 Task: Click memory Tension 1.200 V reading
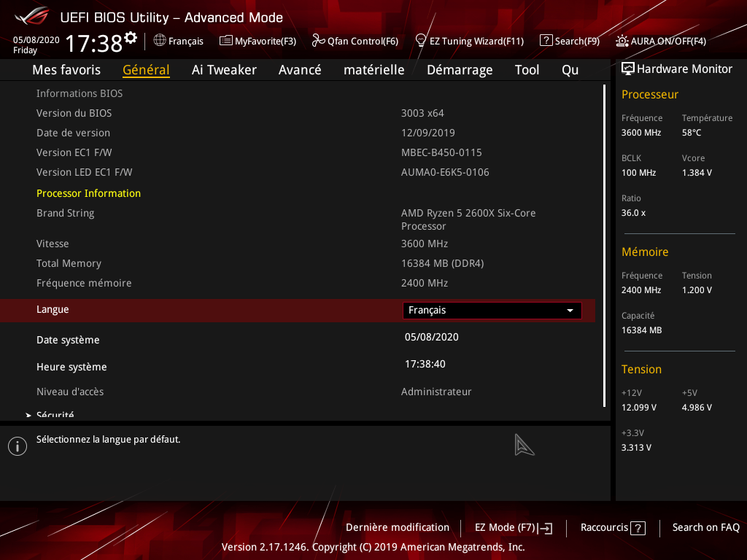(x=697, y=290)
